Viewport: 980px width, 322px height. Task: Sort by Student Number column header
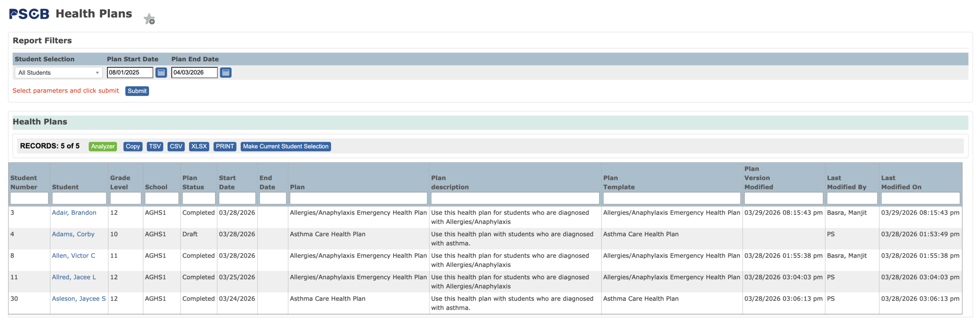tap(24, 182)
